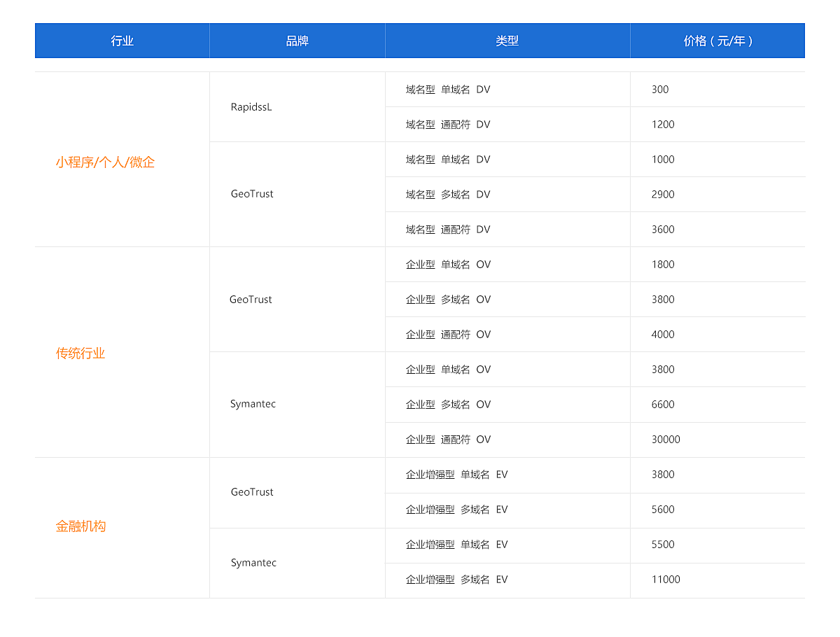
Task: Click the price value 6600
Action: click(x=663, y=405)
